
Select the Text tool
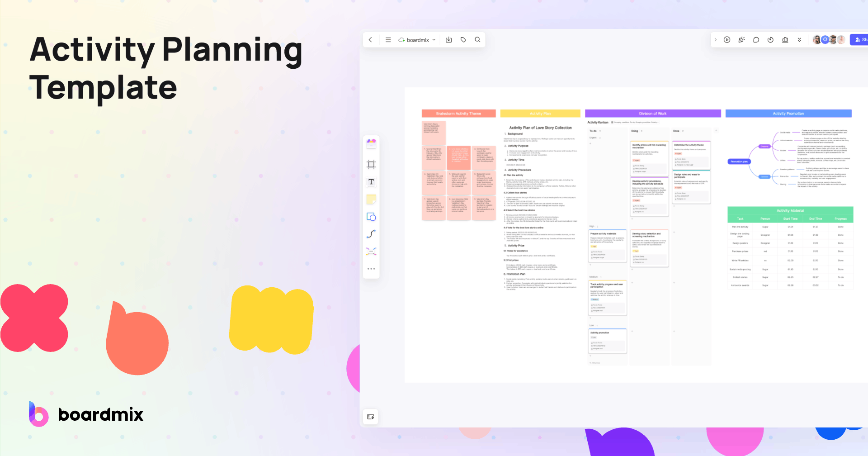pos(371,182)
